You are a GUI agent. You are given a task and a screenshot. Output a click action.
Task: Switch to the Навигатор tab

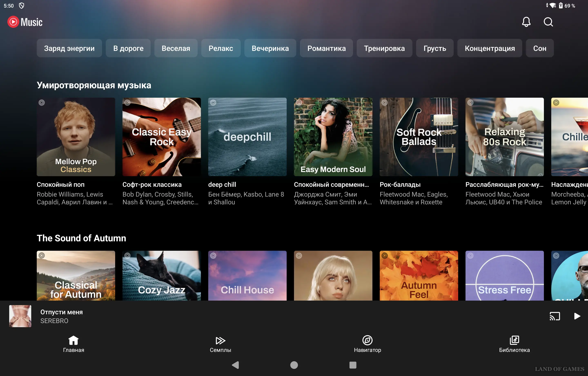(x=367, y=344)
